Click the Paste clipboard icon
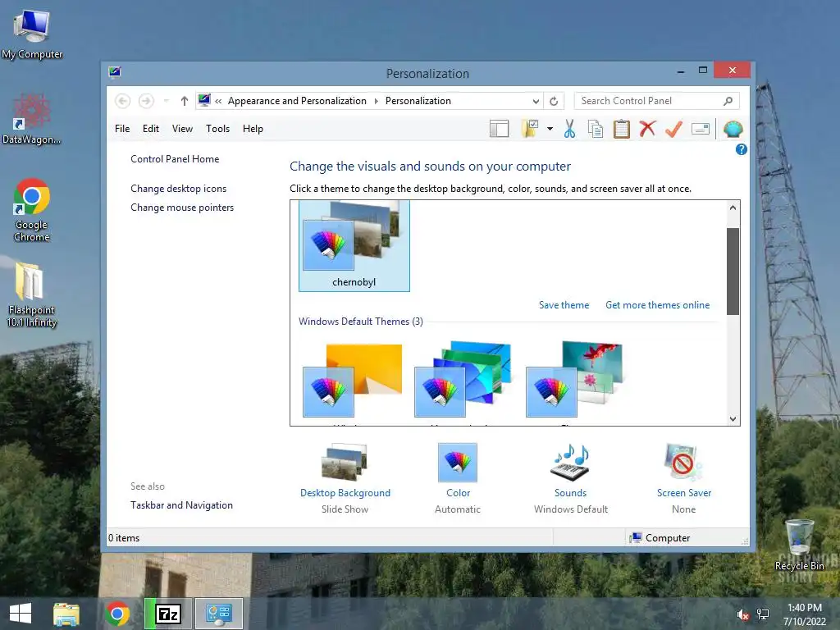The width and height of the screenshot is (840, 630). [x=622, y=129]
